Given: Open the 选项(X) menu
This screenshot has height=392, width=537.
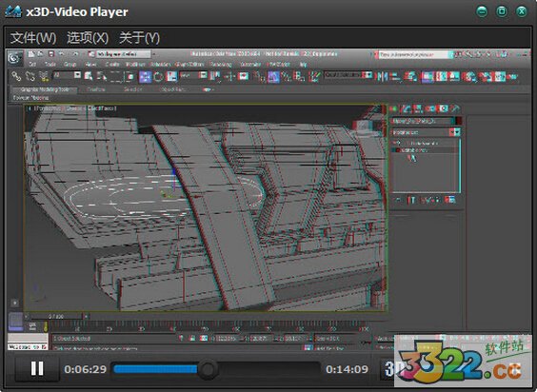Looking at the screenshot, I should pyautogui.click(x=88, y=38).
